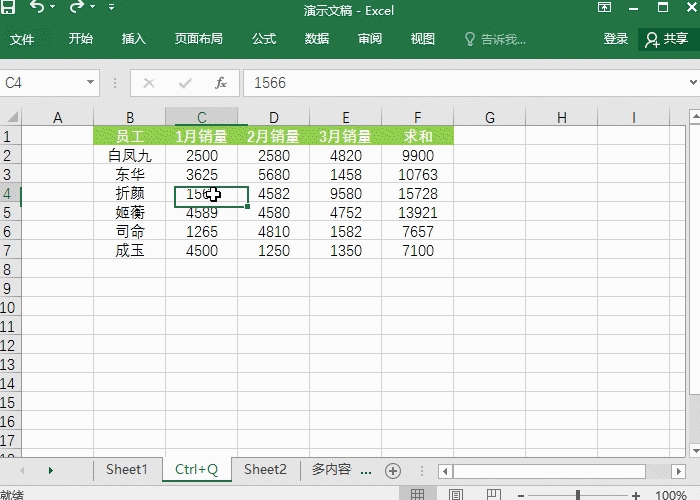This screenshot has width=700, height=500.
Task: Click cell with value 9580
Action: tap(346, 193)
